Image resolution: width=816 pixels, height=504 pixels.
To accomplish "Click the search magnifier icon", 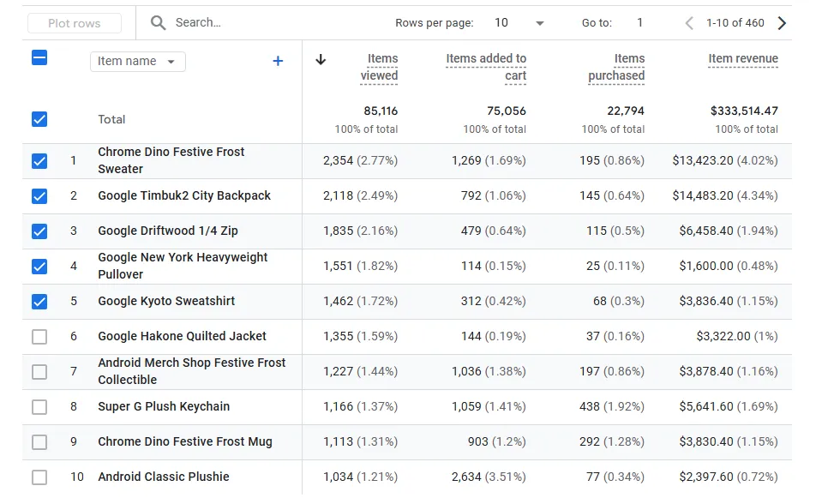I will (158, 23).
